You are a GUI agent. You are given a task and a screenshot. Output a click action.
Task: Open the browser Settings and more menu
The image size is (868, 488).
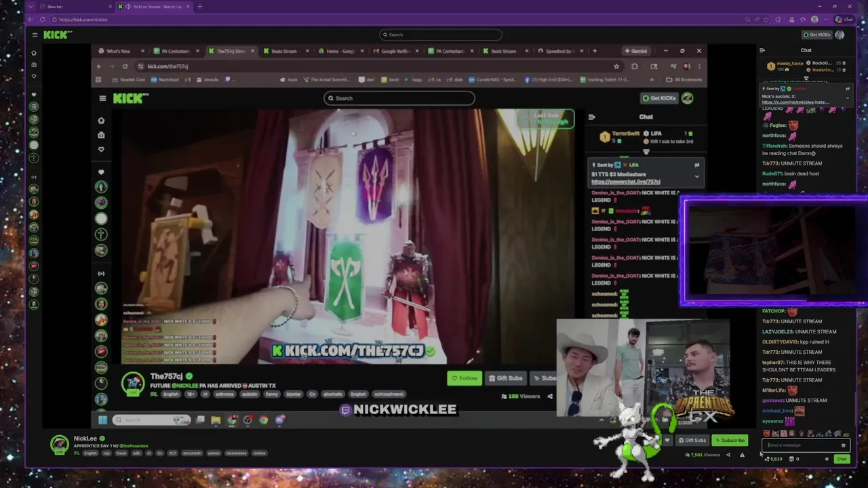click(826, 20)
